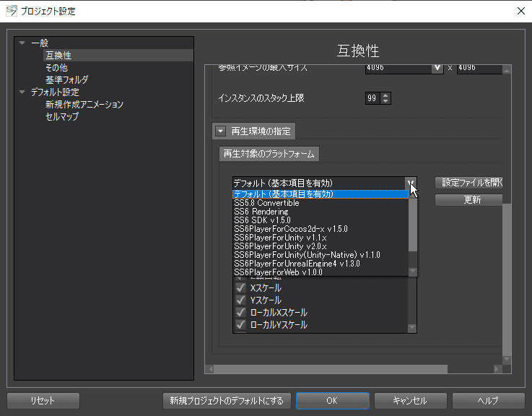Viewport: 532px width, 416px height.
Task: Click the settings panel vertical scrollbar thumb
Action: [507, 279]
